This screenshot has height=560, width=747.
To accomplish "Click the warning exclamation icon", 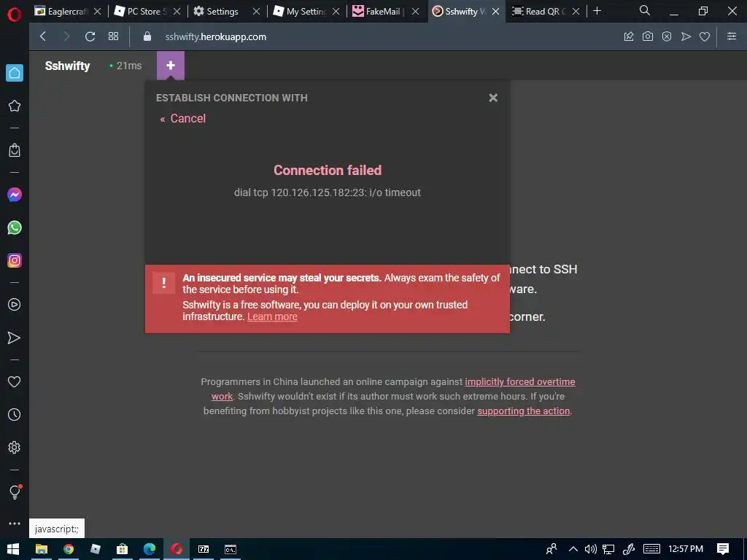I will pyautogui.click(x=164, y=283).
